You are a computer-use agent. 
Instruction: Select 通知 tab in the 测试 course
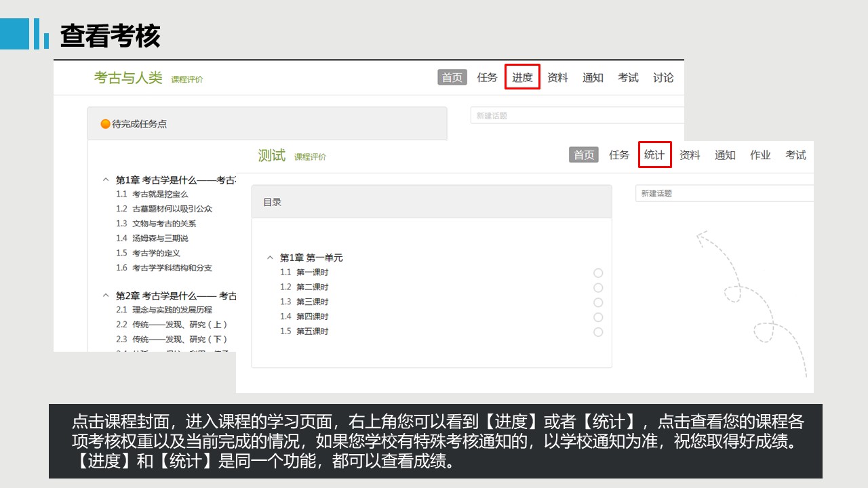point(725,155)
